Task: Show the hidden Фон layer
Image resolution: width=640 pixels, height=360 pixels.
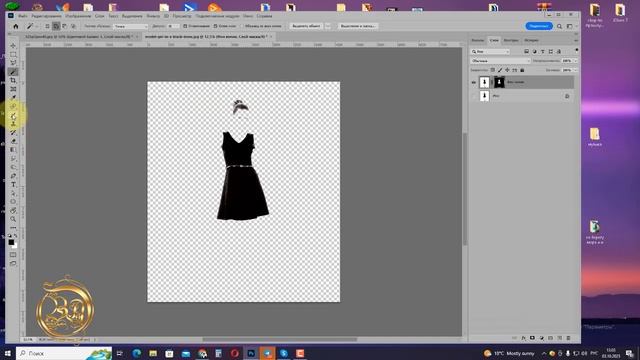Action: click(x=474, y=96)
